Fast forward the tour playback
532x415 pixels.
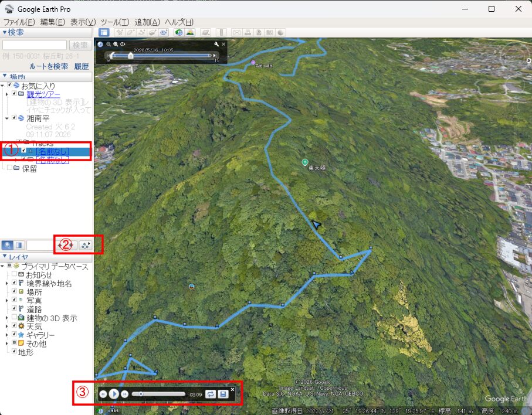point(125,394)
